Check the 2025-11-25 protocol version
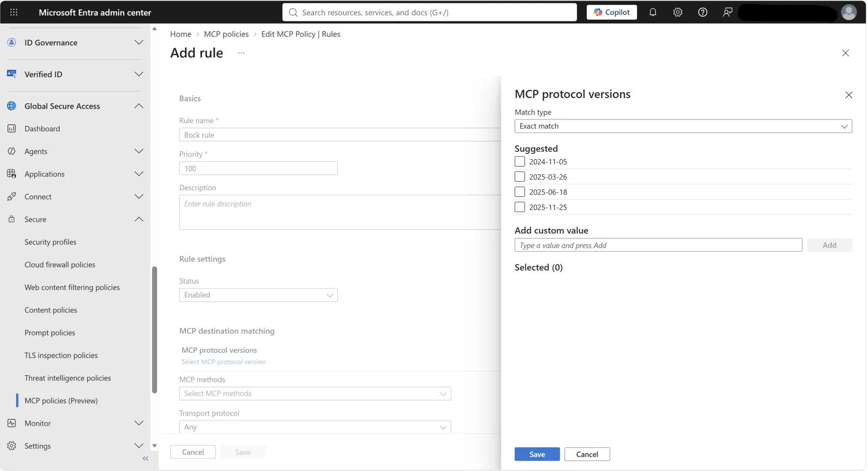The width and height of the screenshot is (868, 471). (x=520, y=207)
